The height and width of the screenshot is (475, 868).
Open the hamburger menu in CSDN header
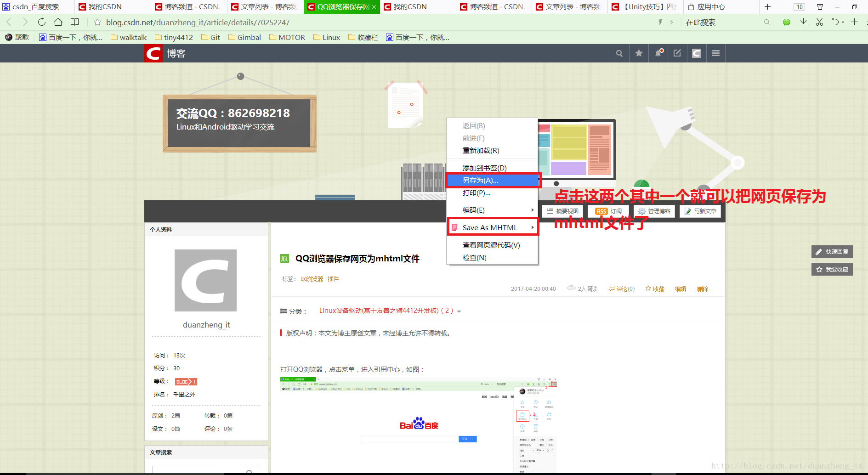[x=716, y=53]
